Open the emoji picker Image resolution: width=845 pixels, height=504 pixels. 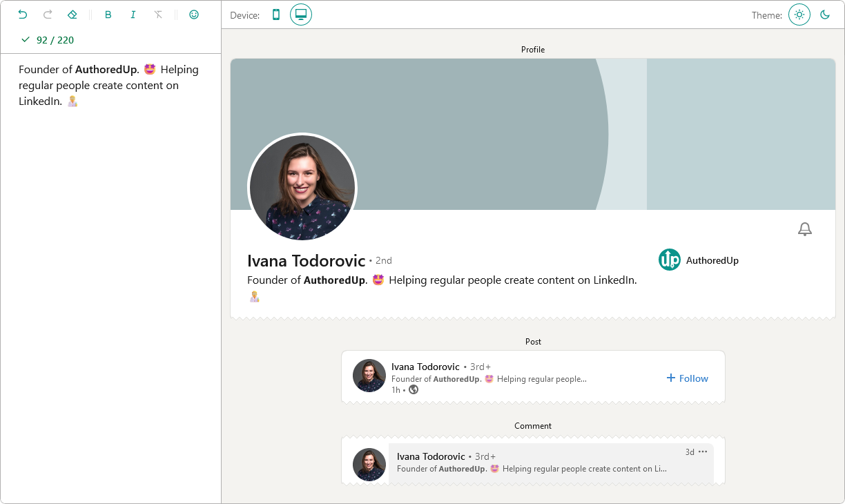194,14
